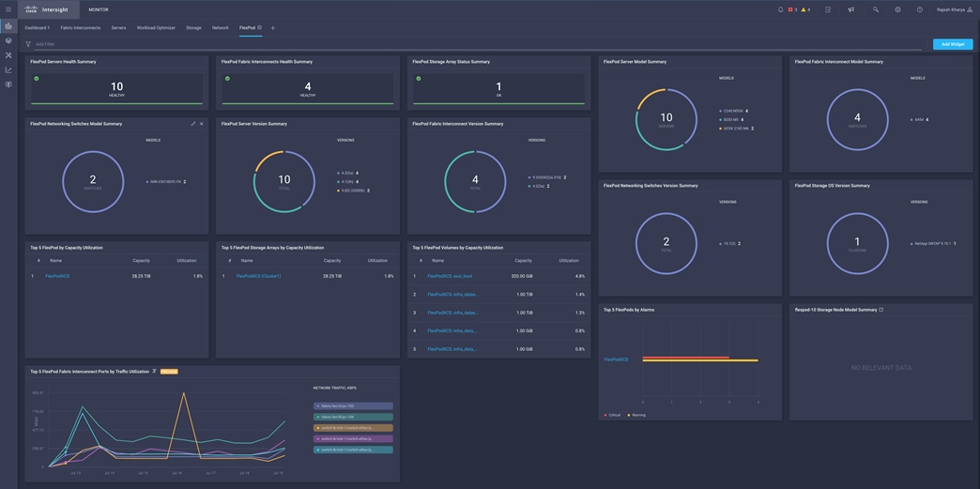Click the green check on Servers Health Summary
The image size is (980, 489).
37,79
